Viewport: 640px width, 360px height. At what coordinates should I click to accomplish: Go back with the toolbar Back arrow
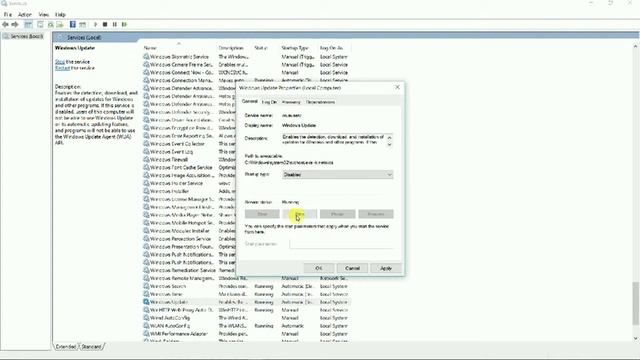[5, 24]
